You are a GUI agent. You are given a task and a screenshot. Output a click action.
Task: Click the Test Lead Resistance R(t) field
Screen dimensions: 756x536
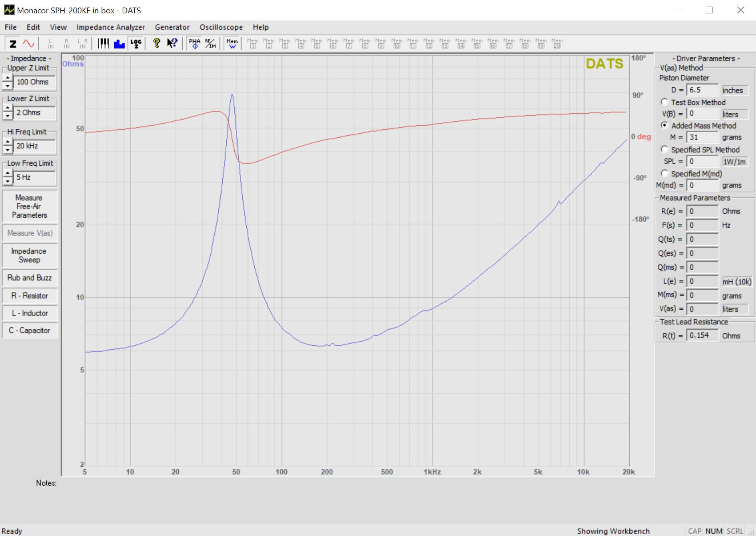click(x=703, y=335)
